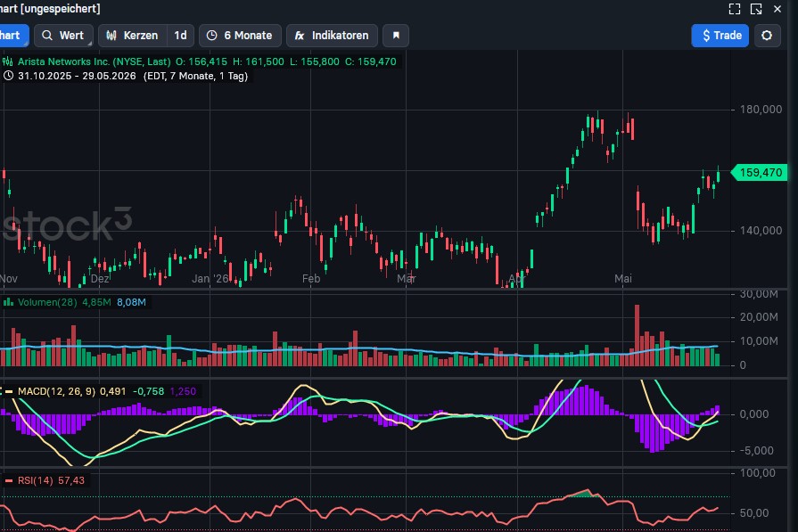Click the date range 31.10.2025 - 29.05.2026
This screenshot has width=798, height=532.
click(77, 76)
